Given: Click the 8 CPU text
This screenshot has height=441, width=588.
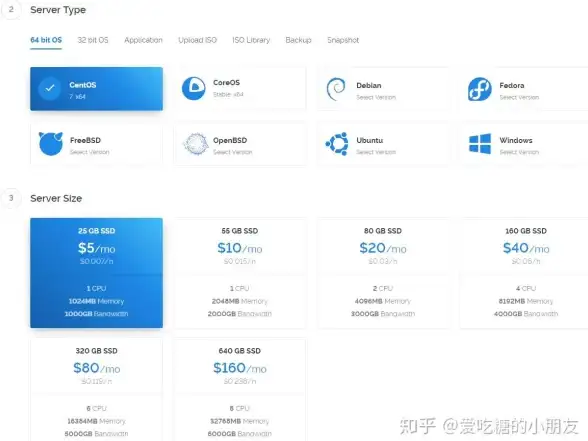Looking at the screenshot, I should (240, 408).
